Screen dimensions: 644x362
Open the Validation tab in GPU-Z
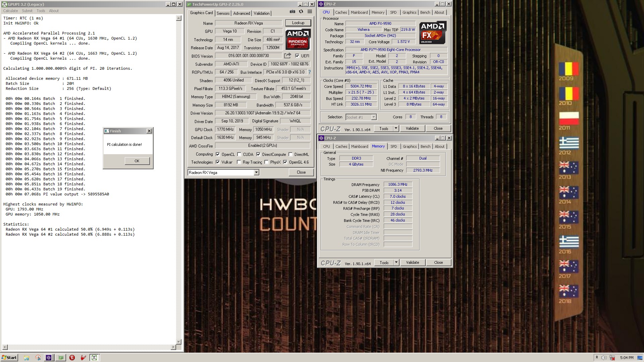[x=262, y=13]
